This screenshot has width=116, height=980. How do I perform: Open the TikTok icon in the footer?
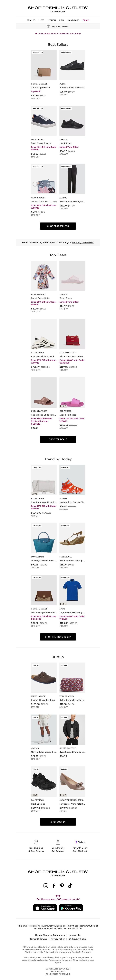[x=70, y=886]
